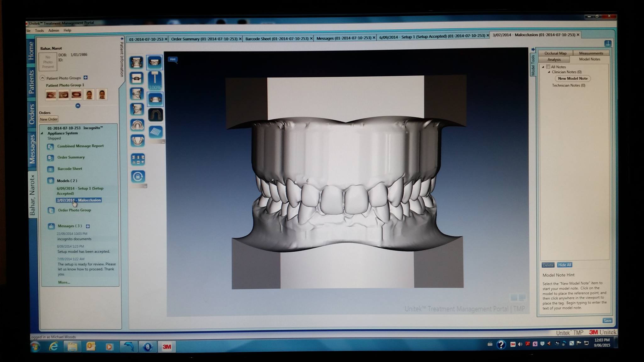644x362 pixels.
Task: Collapse the Clinician Notes node
Action: pos(549,72)
